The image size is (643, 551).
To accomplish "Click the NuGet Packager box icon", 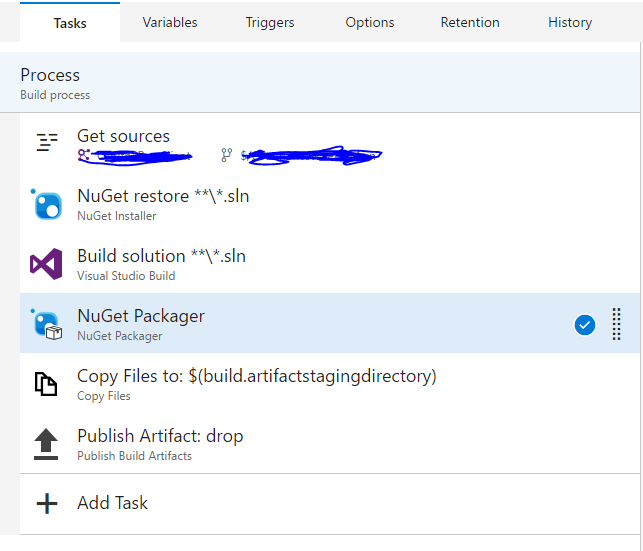I will [47, 324].
